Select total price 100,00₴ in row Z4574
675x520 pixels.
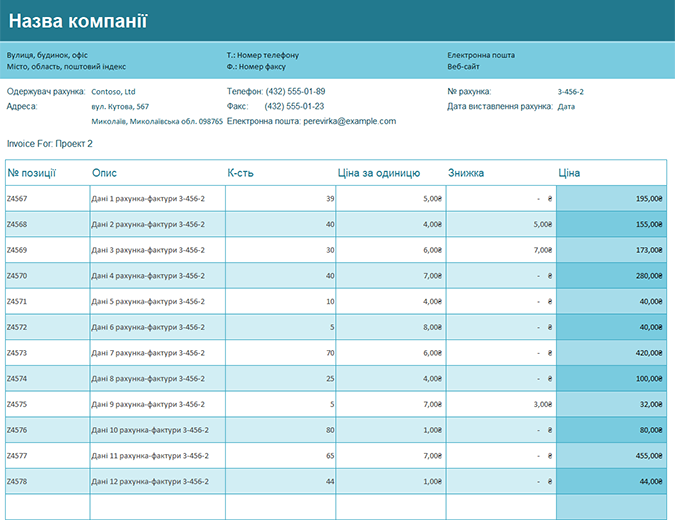(611, 378)
